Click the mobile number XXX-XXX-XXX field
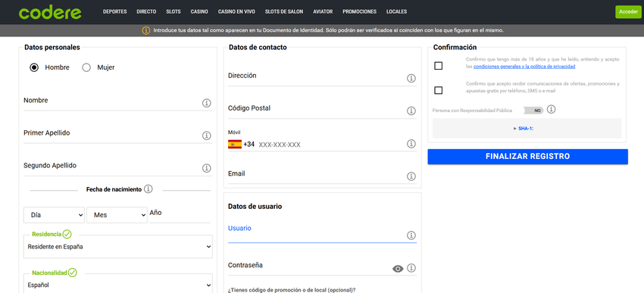This screenshot has width=644, height=293. pyautogui.click(x=330, y=145)
